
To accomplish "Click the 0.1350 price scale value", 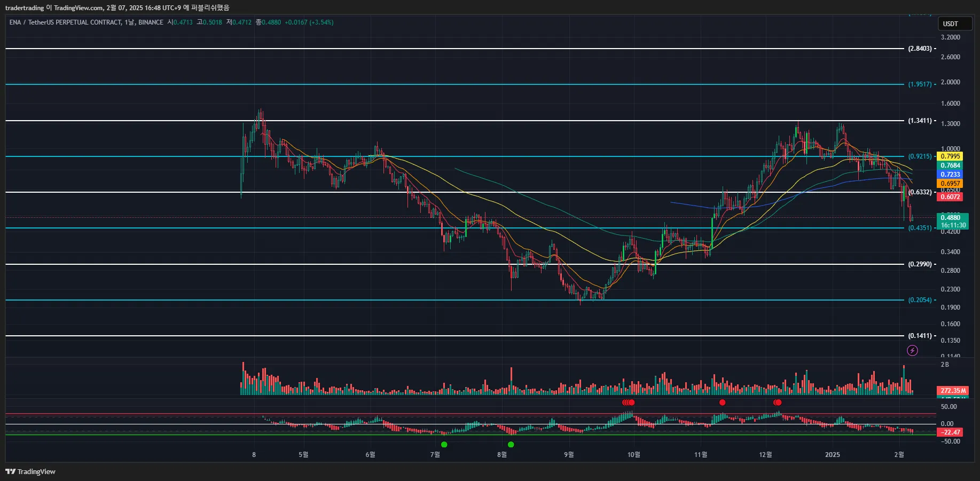I will point(950,341).
